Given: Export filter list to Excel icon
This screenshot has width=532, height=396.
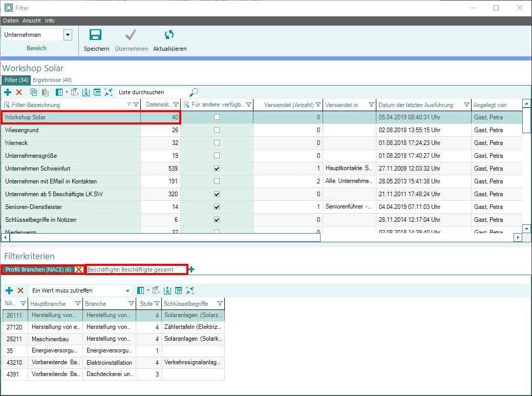Looking at the screenshot, I should (x=86, y=92).
